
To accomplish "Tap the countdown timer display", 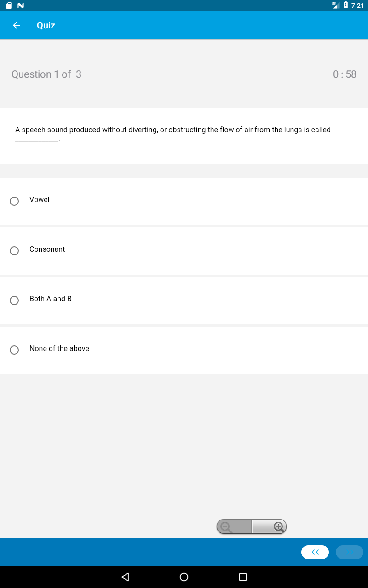I will coord(345,74).
